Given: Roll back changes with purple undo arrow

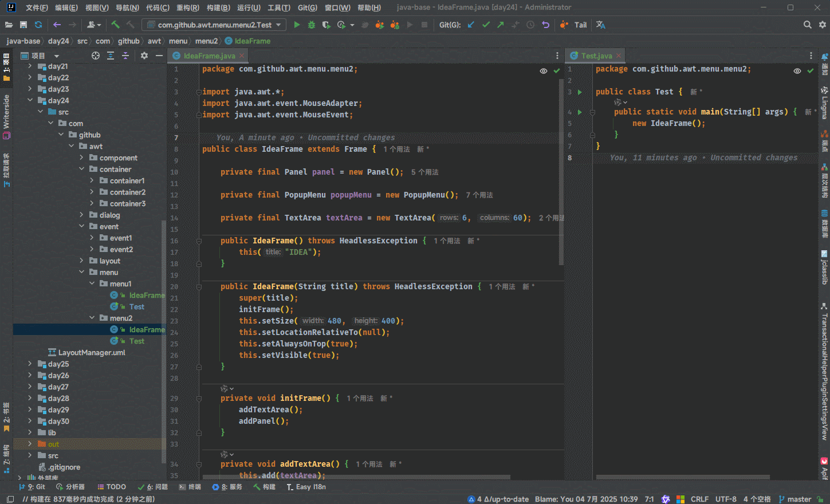Looking at the screenshot, I should pos(545,25).
